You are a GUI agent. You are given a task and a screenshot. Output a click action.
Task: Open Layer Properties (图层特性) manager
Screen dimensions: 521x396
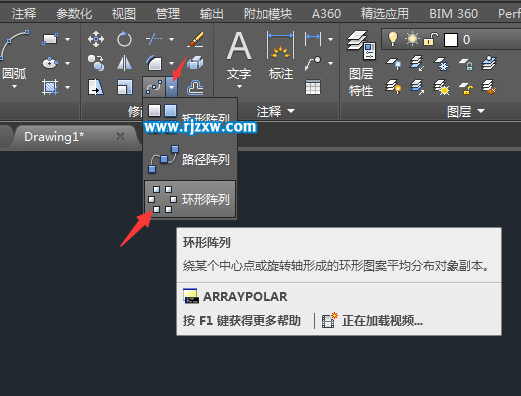(x=361, y=63)
